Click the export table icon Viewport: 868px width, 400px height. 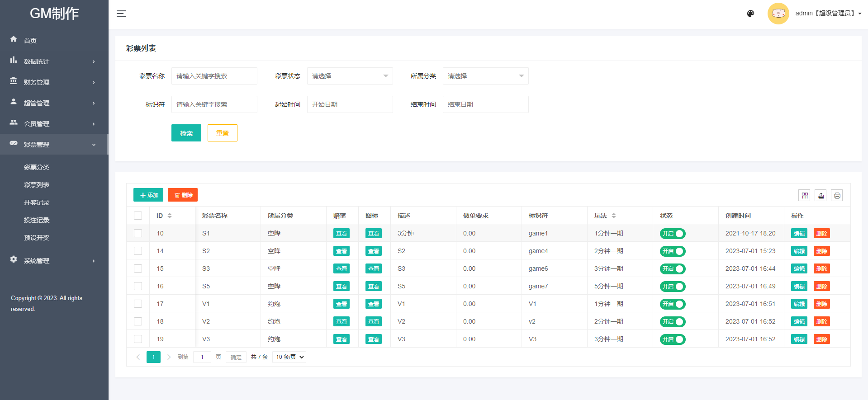point(821,196)
